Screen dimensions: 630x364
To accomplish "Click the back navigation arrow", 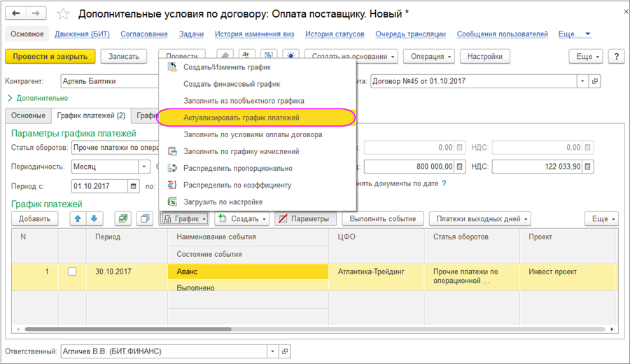I will click(17, 13).
